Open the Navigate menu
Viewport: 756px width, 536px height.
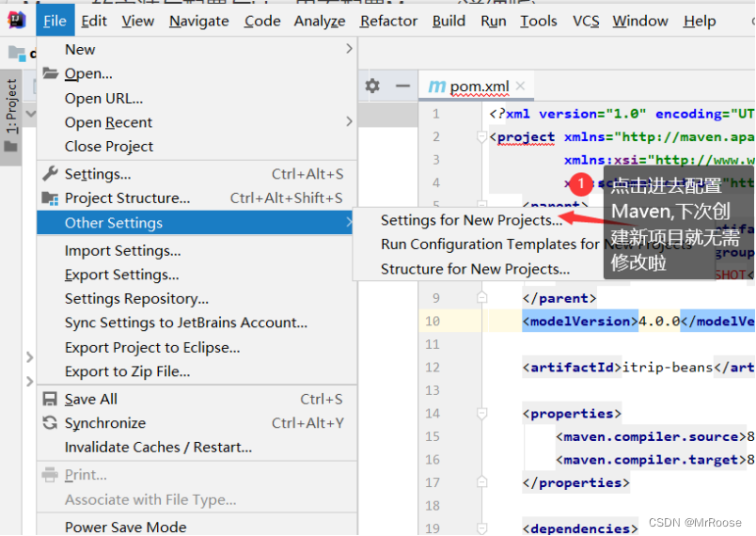point(199,21)
